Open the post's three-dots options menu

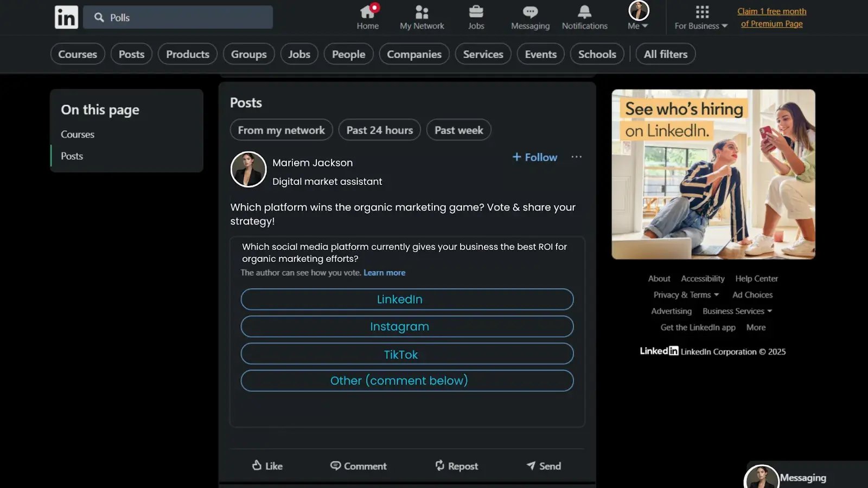click(576, 157)
